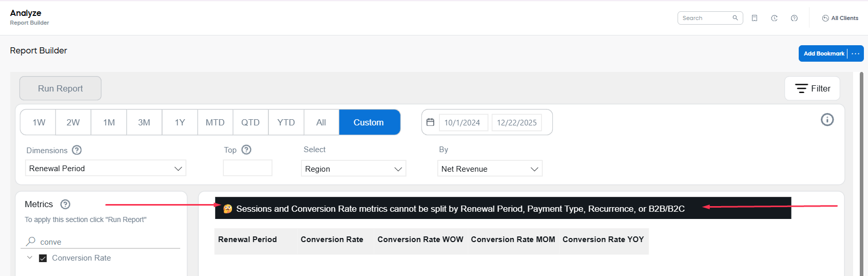The width and height of the screenshot is (868, 276).
Task: Open the bookmarks icon in header
Action: pyautogui.click(x=755, y=18)
